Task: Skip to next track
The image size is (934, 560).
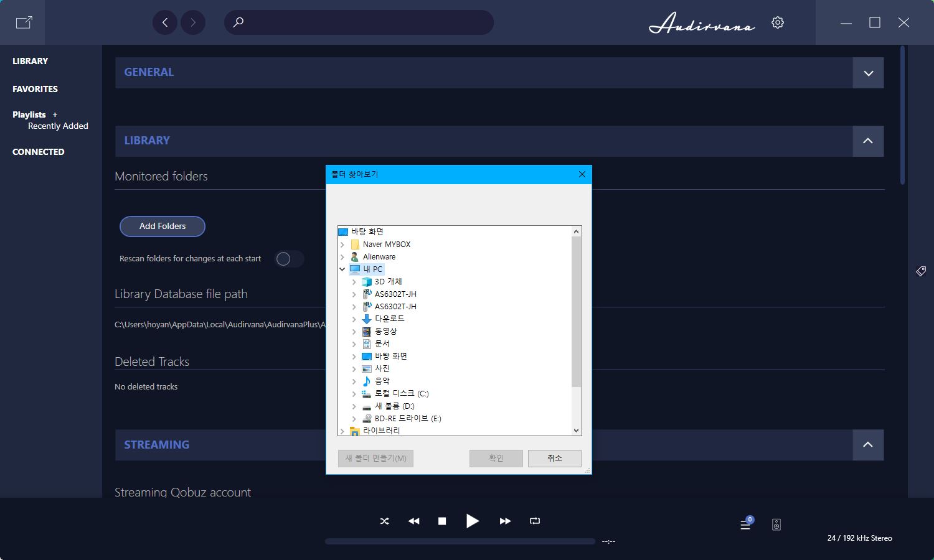Action: tap(505, 521)
